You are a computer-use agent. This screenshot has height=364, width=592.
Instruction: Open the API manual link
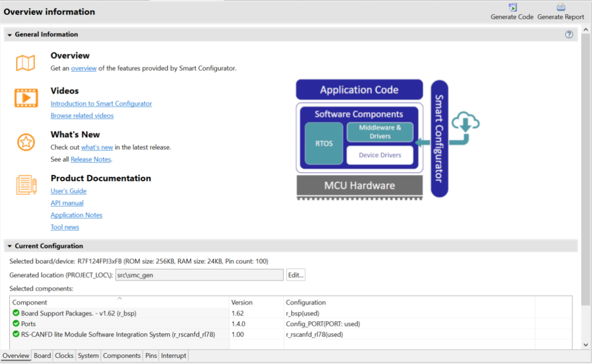(67, 203)
